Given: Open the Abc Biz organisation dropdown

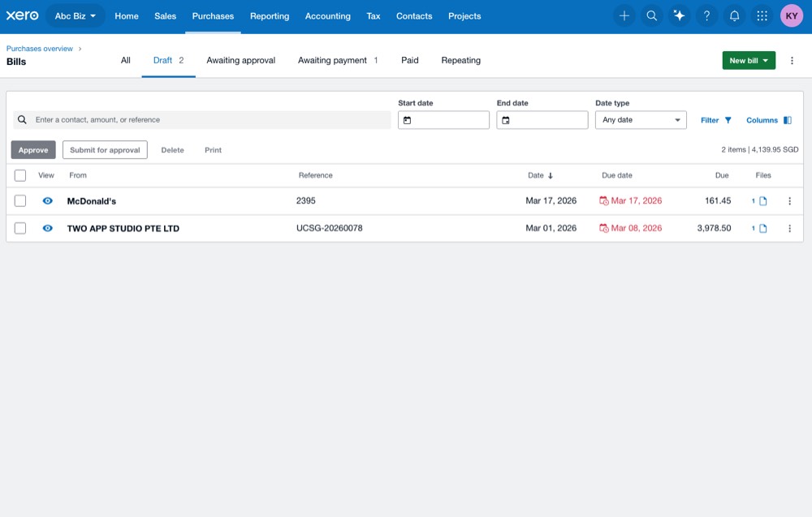Looking at the screenshot, I should (x=76, y=16).
